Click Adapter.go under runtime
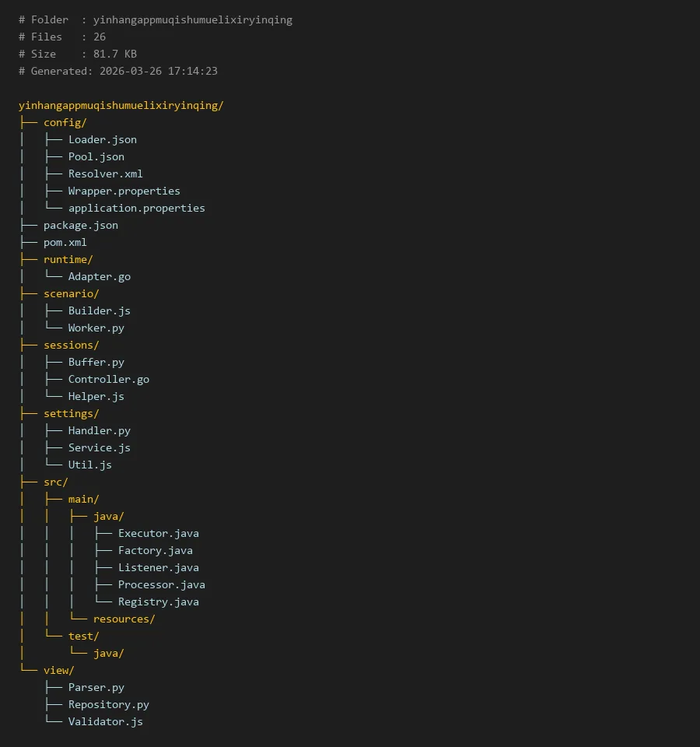This screenshot has width=700, height=747. [99, 276]
